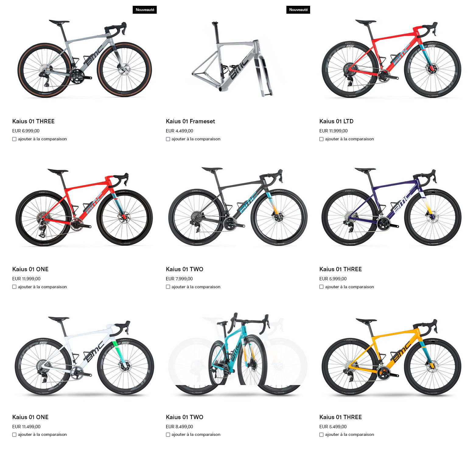This screenshot has height=452, width=476.
Task: Check compare box for Kaius 01 THREE EUR 5.499,00
Action: [x=321, y=435]
